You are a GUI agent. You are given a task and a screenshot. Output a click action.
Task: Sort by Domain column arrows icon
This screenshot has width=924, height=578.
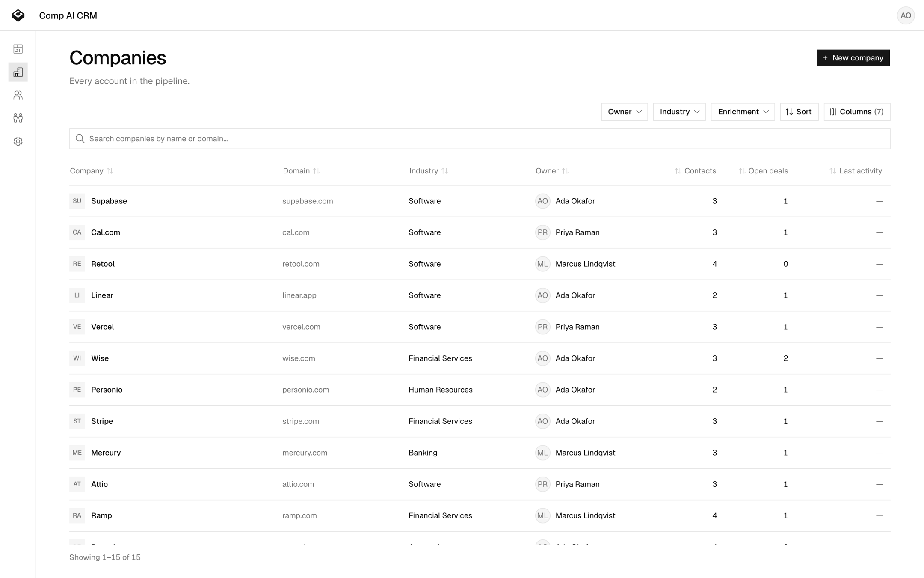pos(317,171)
